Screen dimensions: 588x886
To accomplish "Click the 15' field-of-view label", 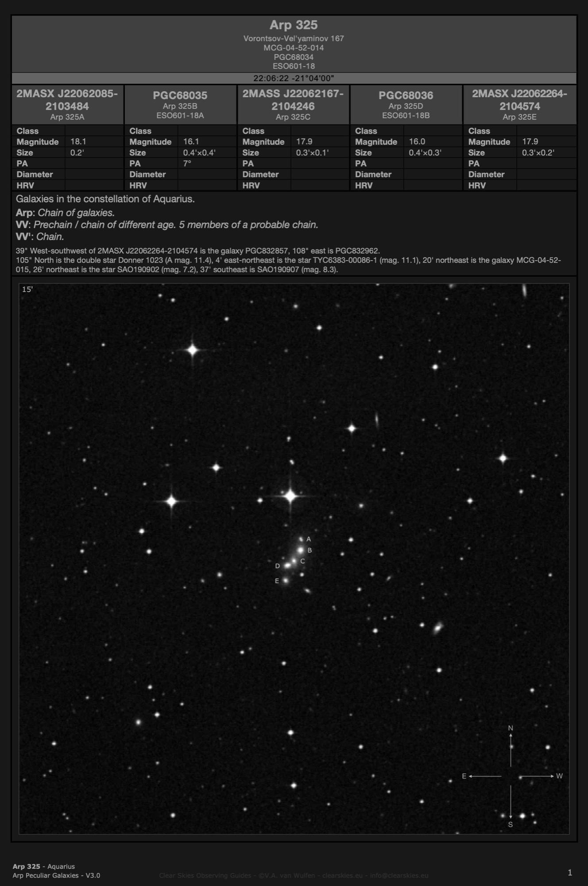I will 27,289.
